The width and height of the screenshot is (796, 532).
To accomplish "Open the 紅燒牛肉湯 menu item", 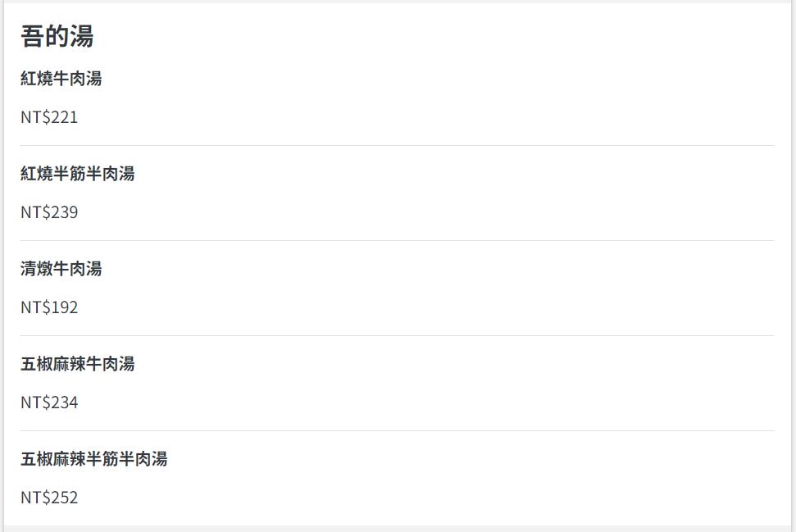I will 61,79.
